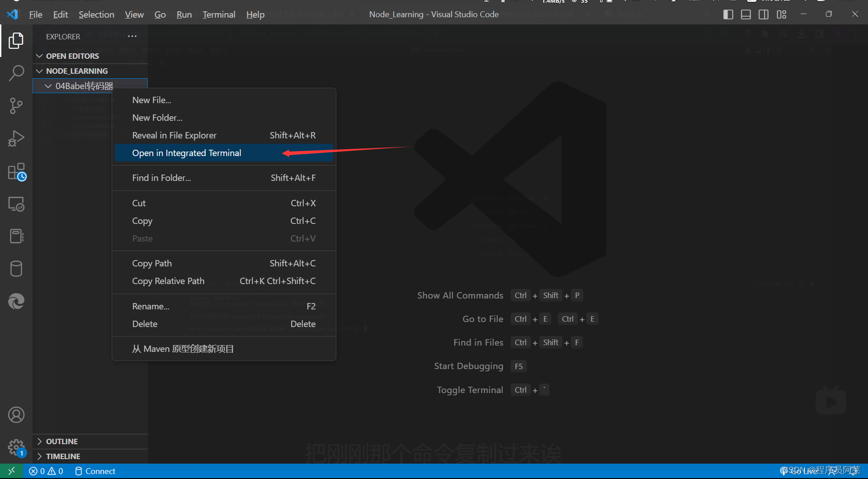Open the Run menu
Image resolution: width=868 pixels, height=479 pixels.
[184, 14]
